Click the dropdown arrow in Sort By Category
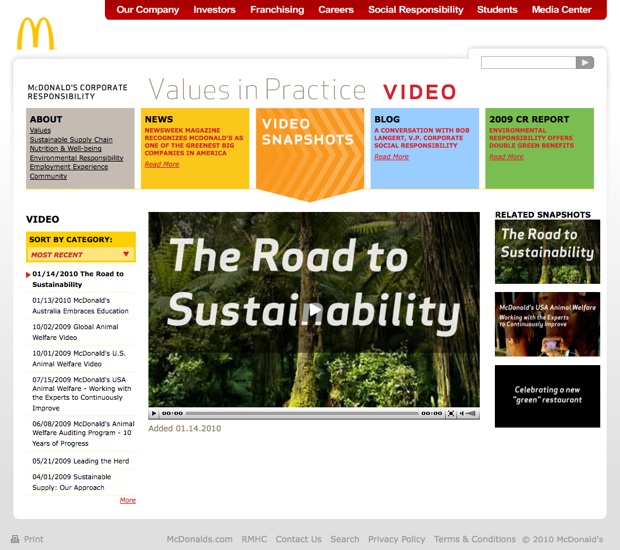 click(126, 254)
